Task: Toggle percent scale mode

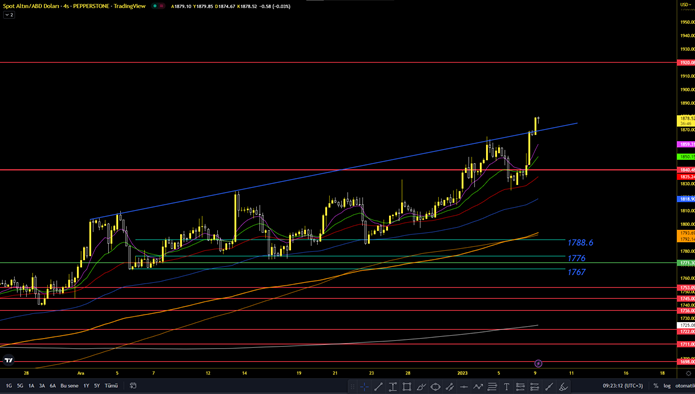Action: 656,386
